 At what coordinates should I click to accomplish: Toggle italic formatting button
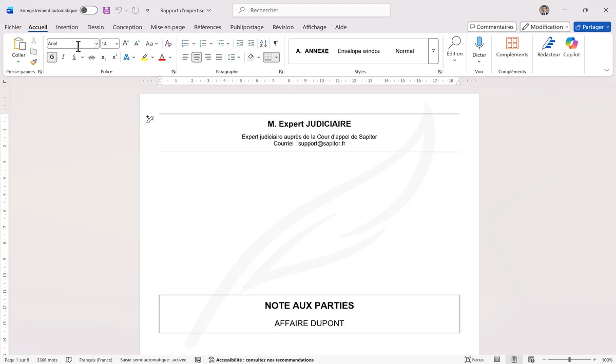pyautogui.click(x=63, y=57)
